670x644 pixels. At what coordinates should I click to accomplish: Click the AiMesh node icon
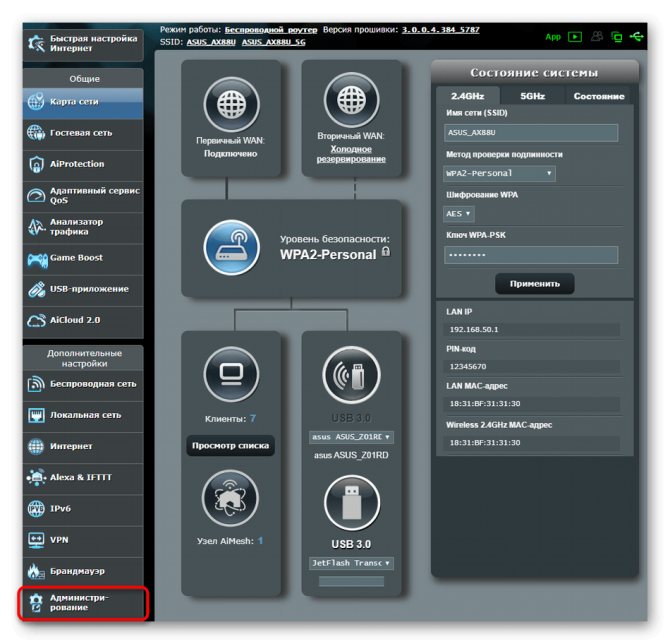tap(230, 498)
